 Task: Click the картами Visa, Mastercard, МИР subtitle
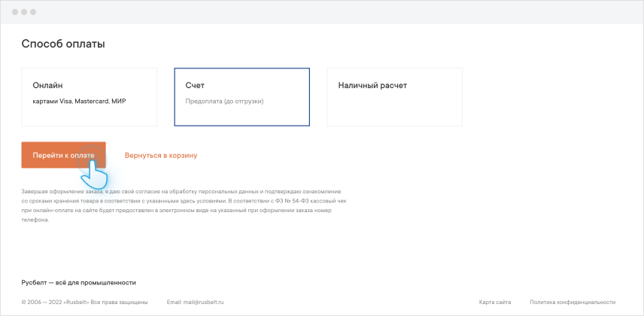point(79,101)
